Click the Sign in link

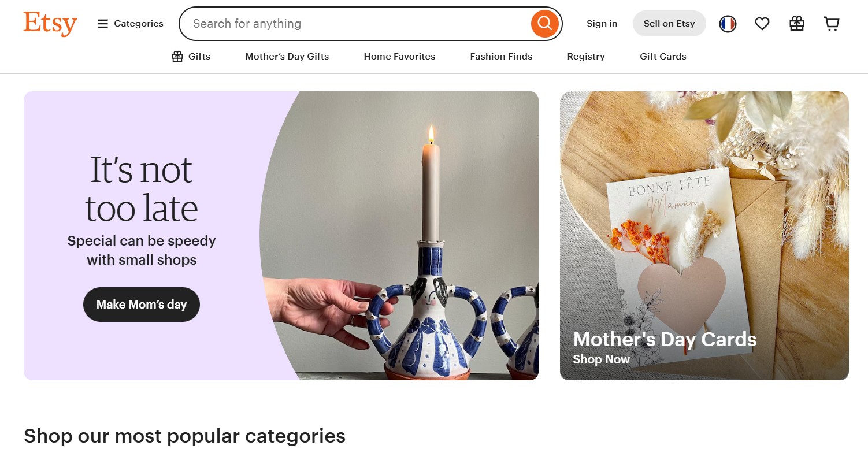pos(602,23)
